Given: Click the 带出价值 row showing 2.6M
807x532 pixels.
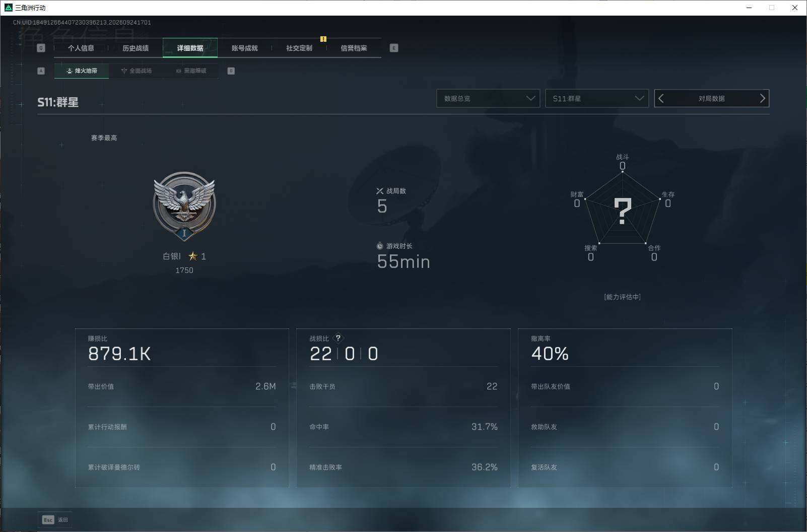Looking at the screenshot, I should [x=182, y=386].
